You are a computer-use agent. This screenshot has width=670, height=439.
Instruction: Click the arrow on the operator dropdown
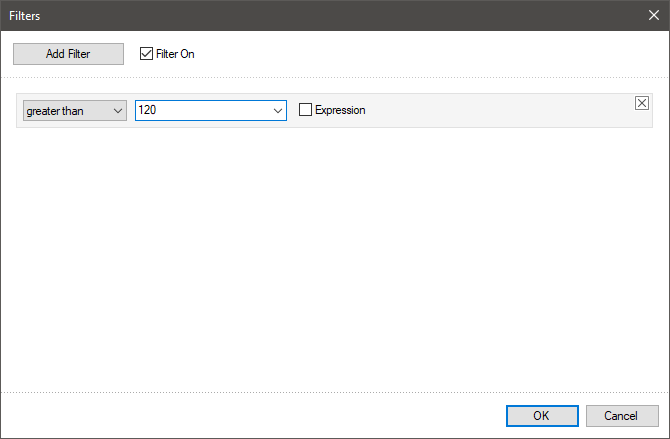click(x=117, y=110)
